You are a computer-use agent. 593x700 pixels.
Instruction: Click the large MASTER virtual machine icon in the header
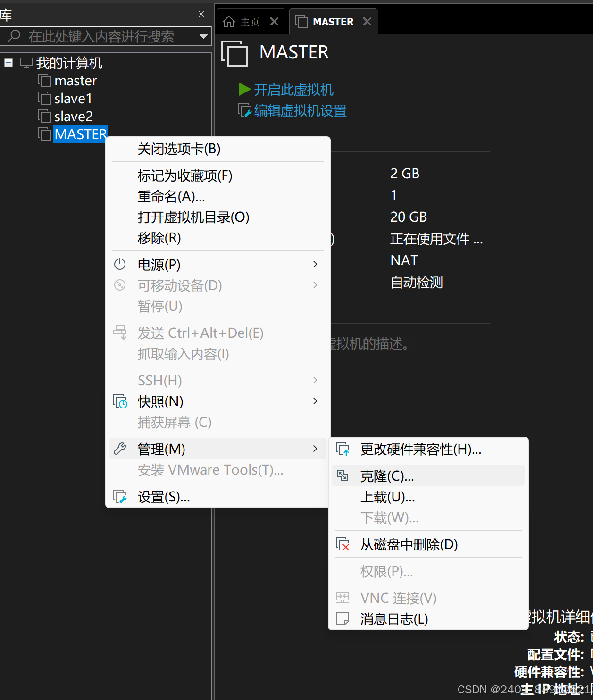tap(234, 53)
